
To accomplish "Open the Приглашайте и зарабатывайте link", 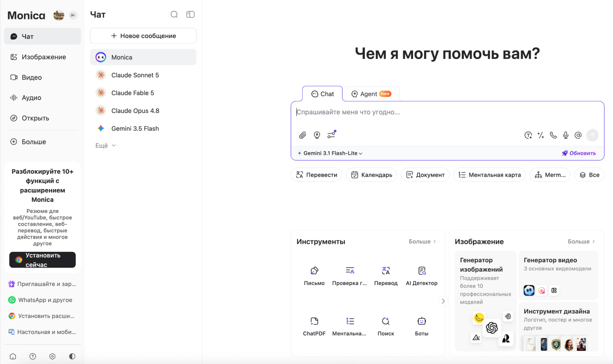I will pyautogui.click(x=42, y=284).
